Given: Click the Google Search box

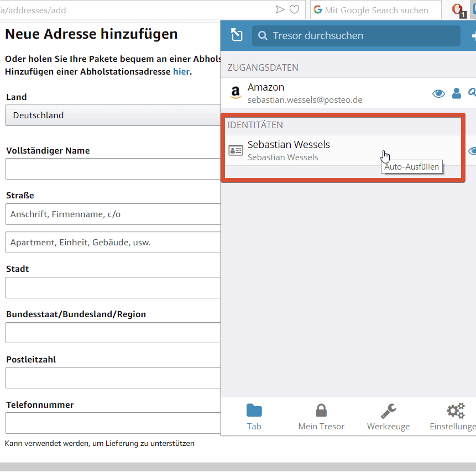Looking at the screenshot, I should (x=375, y=10).
